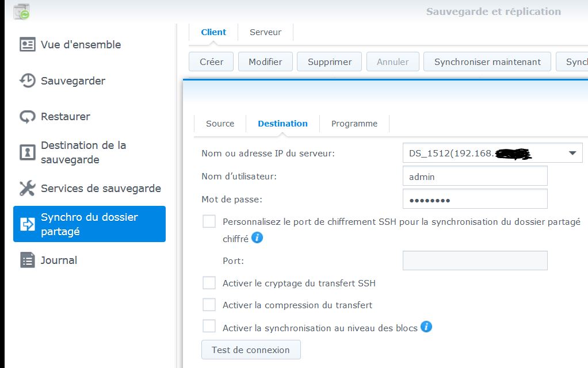Expand the server name or IP dropdown
The height and width of the screenshot is (368, 588).
point(572,153)
